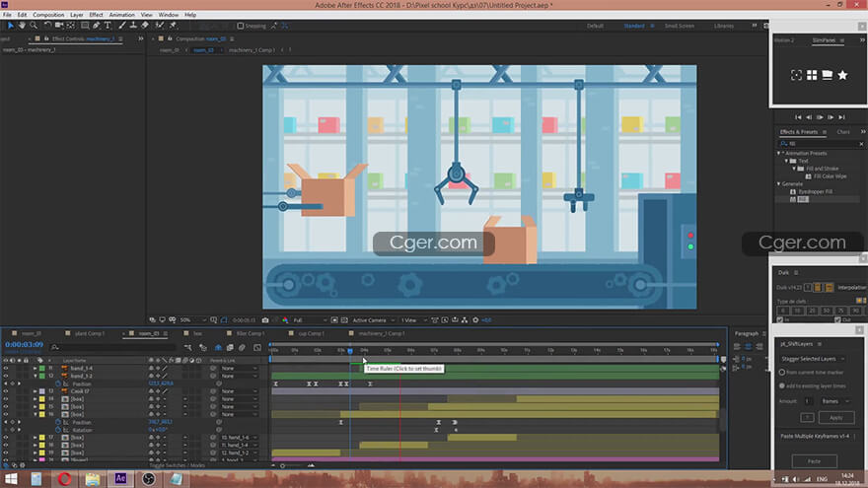Select the Small Screen workspace
The image size is (868, 488).
(680, 26)
